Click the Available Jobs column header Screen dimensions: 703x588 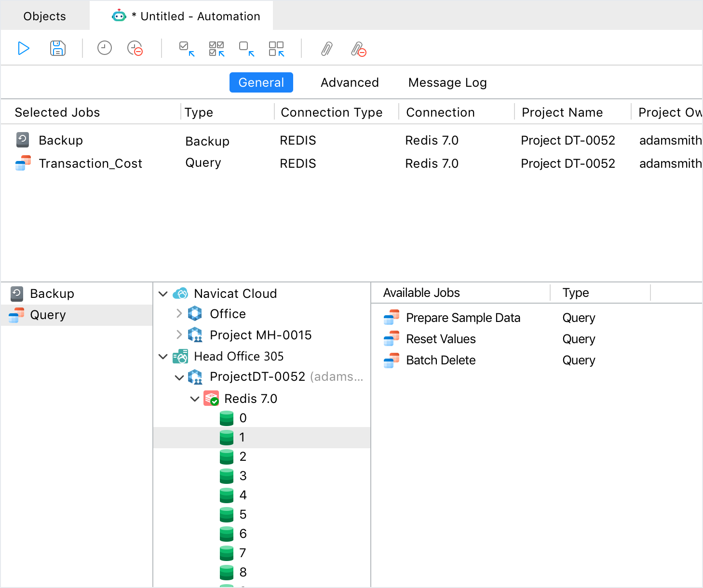pyautogui.click(x=460, y=293)
